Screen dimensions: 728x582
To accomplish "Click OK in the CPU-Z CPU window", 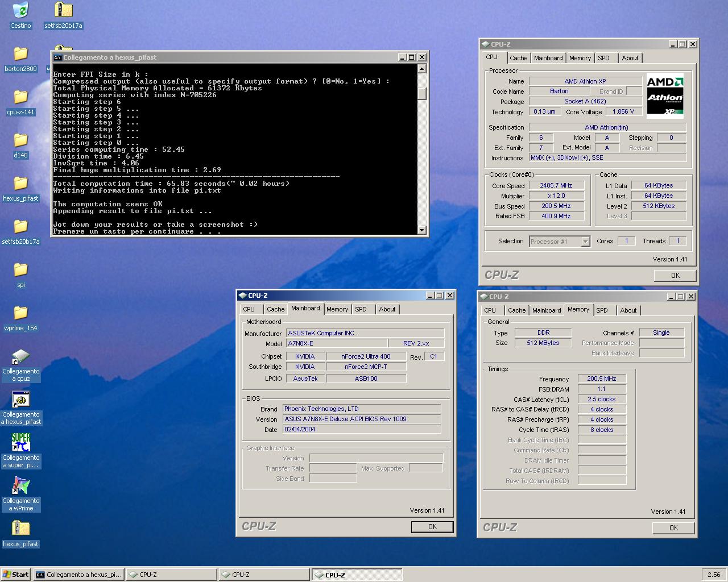I will point(675,275).
